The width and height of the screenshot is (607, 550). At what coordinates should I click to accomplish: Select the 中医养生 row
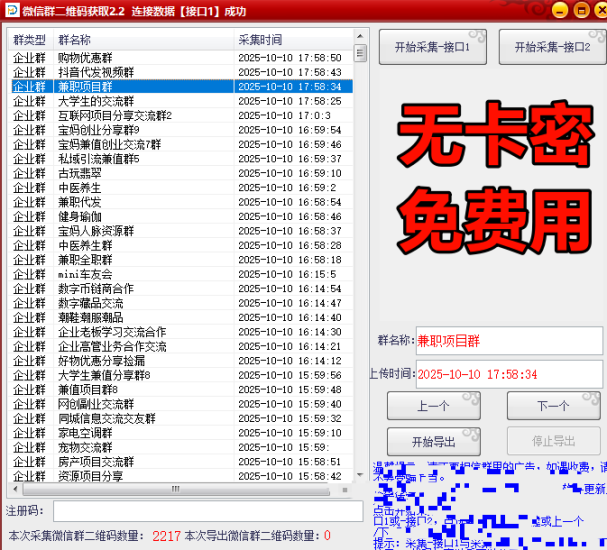180,188
